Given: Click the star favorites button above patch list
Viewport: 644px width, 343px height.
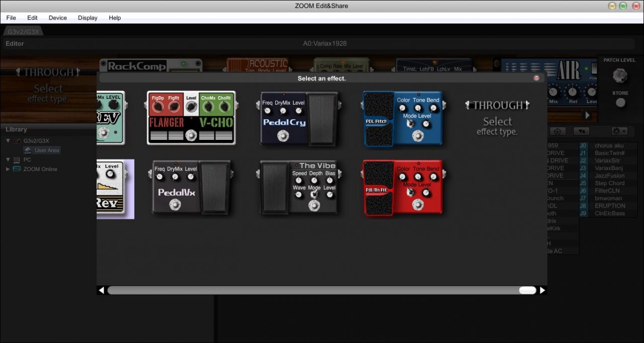Looking at the screenshot, I should tap(558, 131).
